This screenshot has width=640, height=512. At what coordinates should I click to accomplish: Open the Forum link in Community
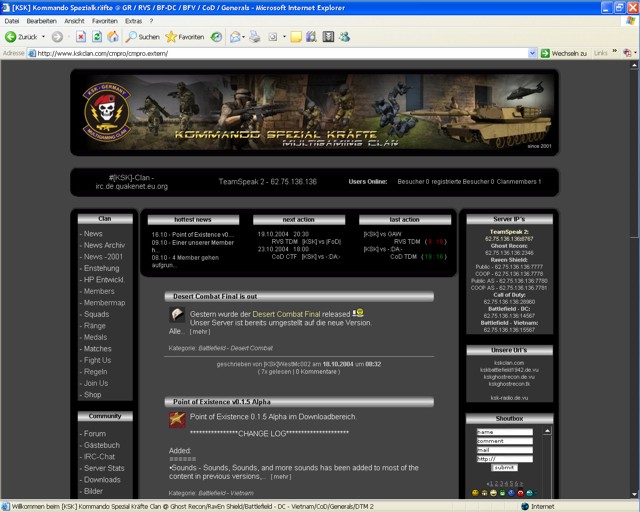pyautogui.click(x=94, y=434)
